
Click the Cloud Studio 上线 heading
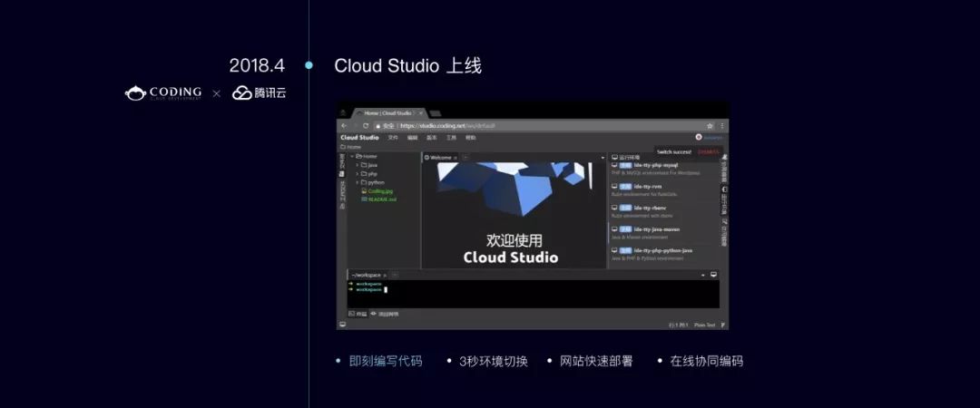[407, 65]
